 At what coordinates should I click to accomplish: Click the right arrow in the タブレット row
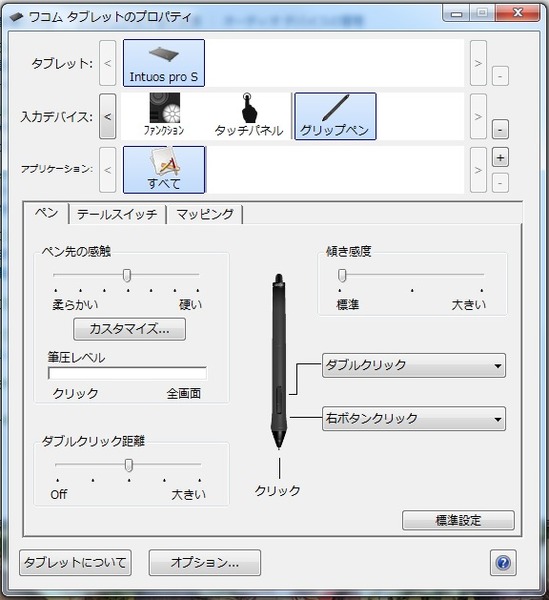click(478, 63)
